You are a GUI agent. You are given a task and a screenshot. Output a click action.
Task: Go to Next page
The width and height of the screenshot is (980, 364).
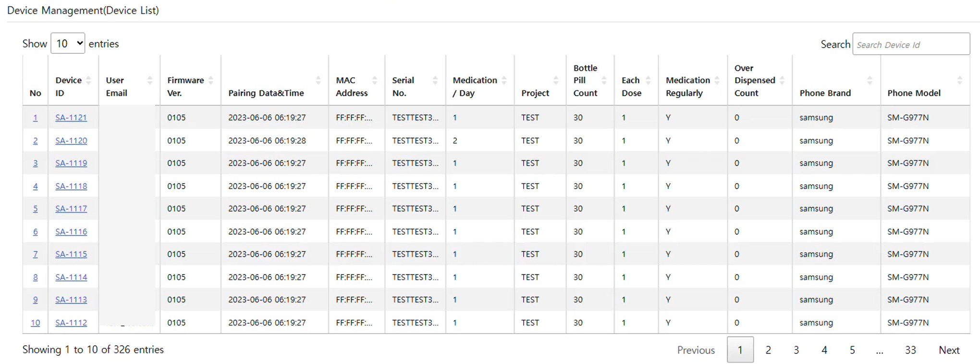click(x=949, y=350)
